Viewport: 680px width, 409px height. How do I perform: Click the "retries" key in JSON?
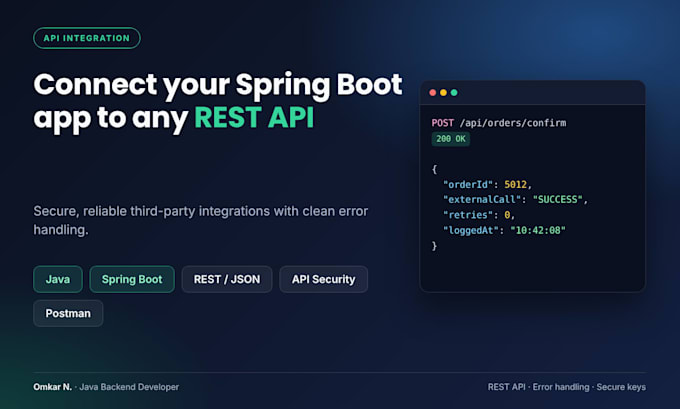(x=468, y=215)
